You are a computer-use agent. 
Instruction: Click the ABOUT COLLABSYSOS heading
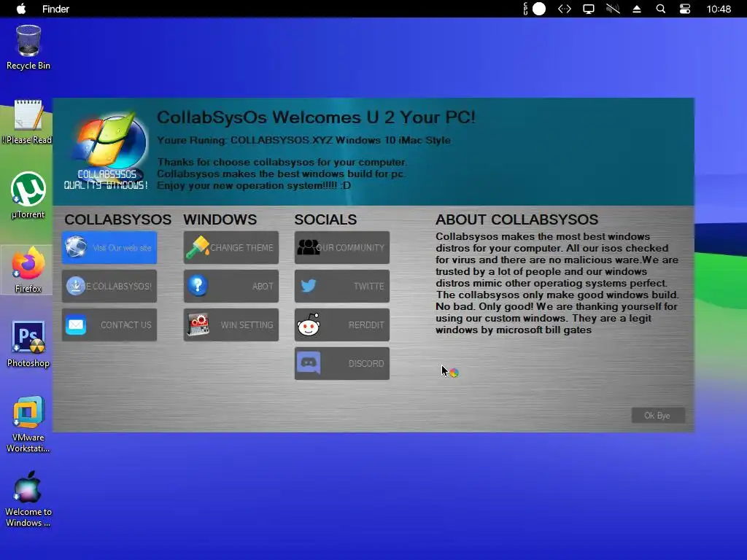[517, 219]
